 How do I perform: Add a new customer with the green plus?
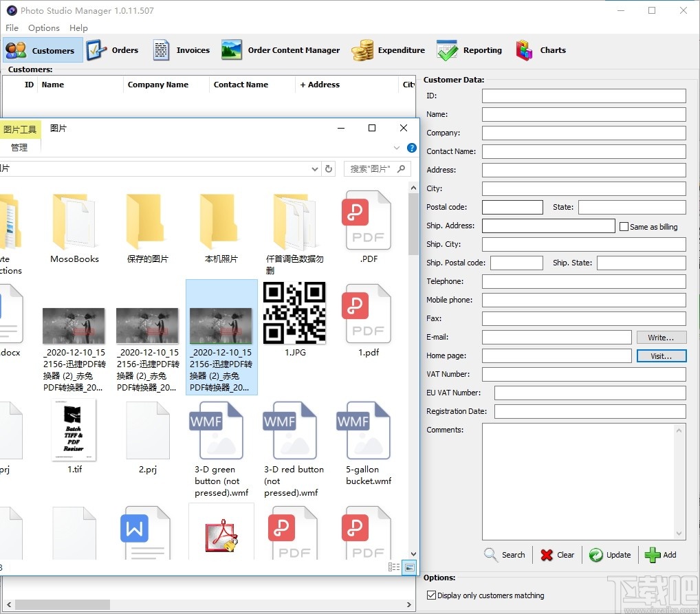click(661, 555)
